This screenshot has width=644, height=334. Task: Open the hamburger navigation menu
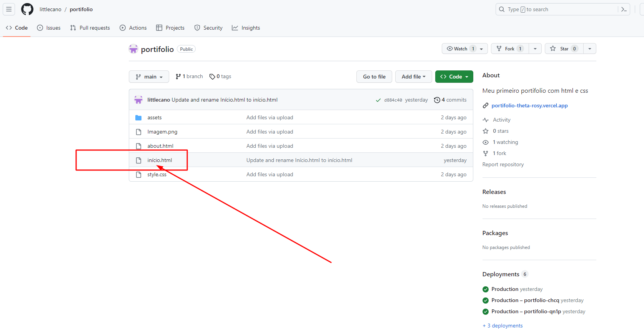(9, 9)
